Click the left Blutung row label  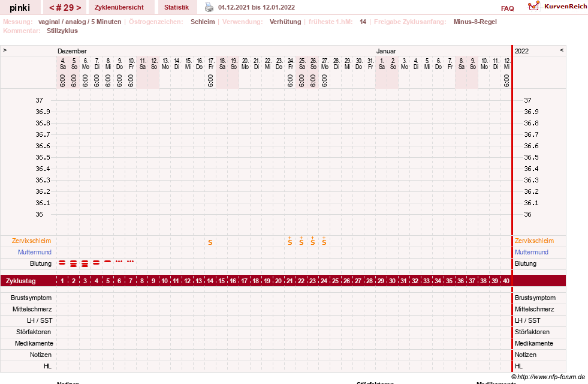(x=41, y=263)
